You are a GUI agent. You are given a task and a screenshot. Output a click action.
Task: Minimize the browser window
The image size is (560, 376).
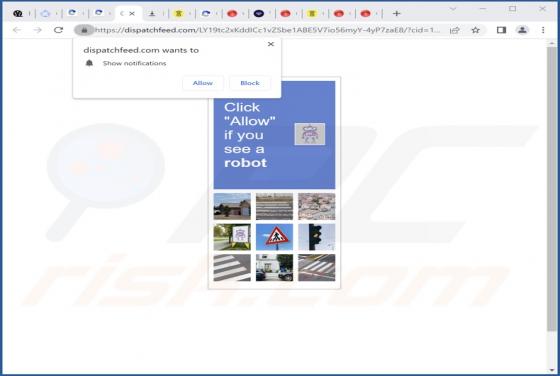482,9
